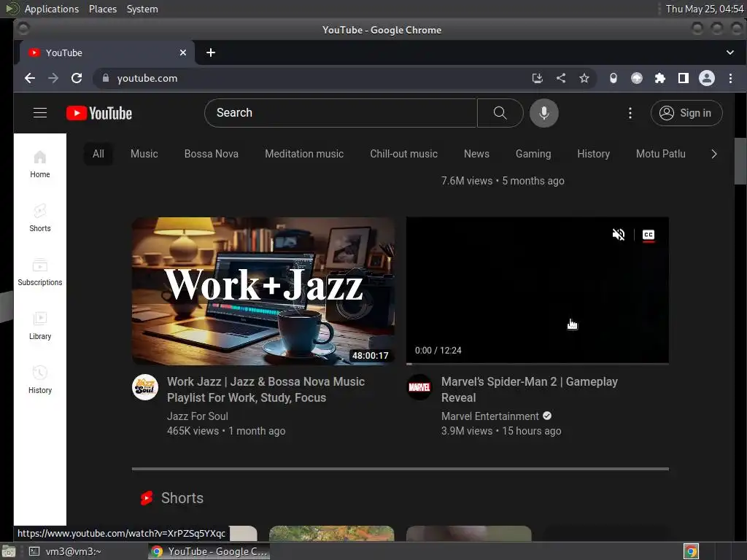Open tab search dropdown arrow

pyautogui.click(x=729, y=52)
